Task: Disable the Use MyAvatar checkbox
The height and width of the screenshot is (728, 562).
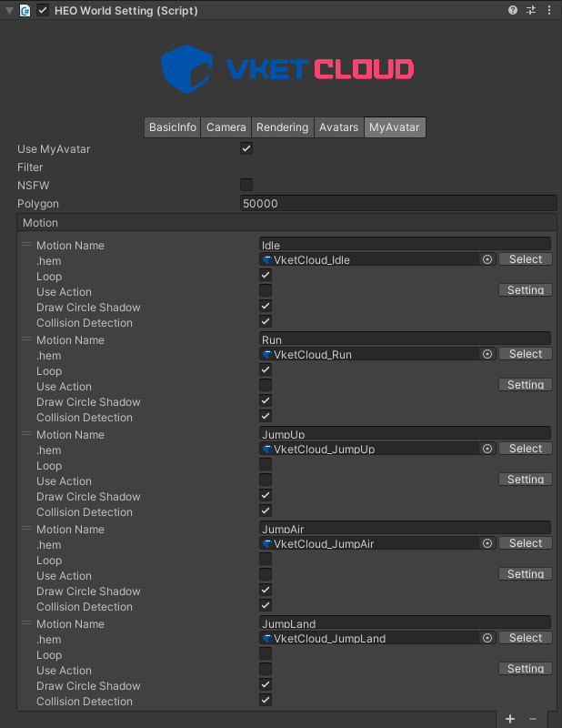Action: click(246, 148)
